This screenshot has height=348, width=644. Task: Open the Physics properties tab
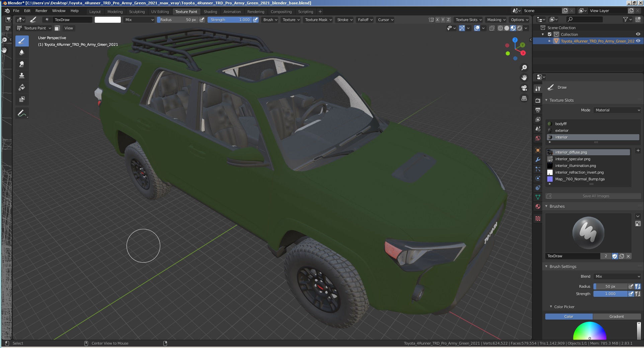click(538, 178)
